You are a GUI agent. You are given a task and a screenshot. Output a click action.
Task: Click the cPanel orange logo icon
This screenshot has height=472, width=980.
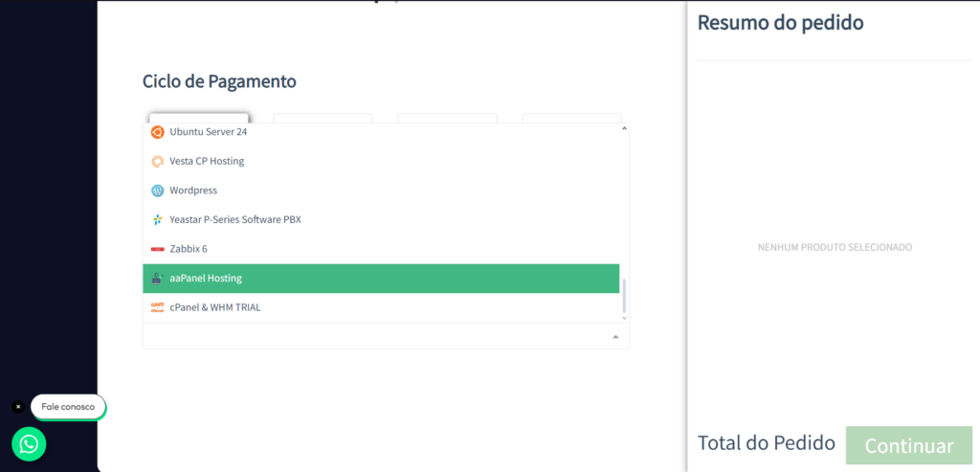coord(158,307)
